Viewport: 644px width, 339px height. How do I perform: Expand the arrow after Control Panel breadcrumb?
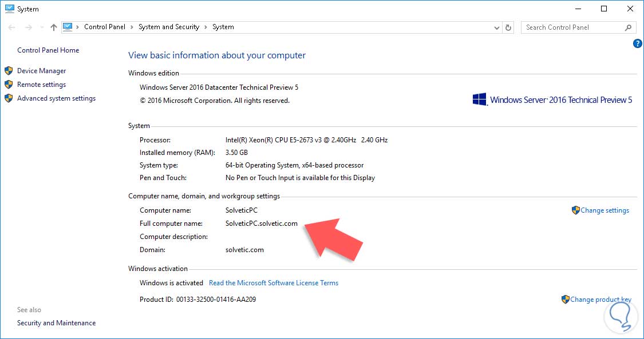pos(132,27)
